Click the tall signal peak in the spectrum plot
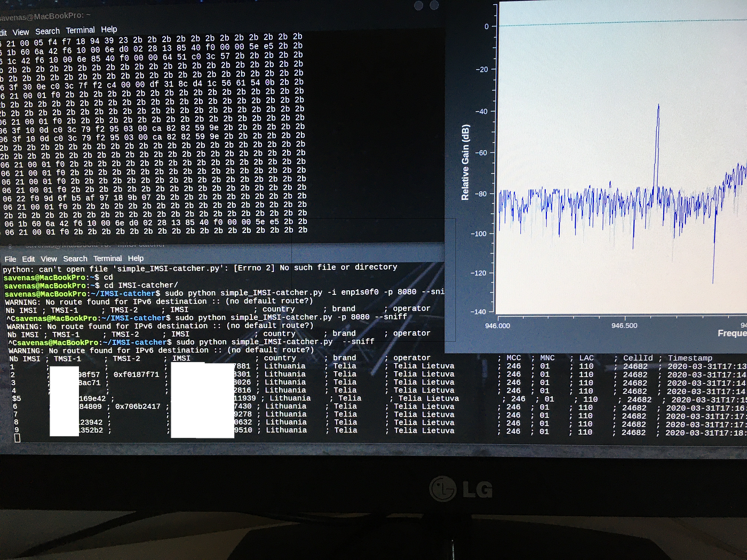The image size is (747, 560). pos(658,144)
